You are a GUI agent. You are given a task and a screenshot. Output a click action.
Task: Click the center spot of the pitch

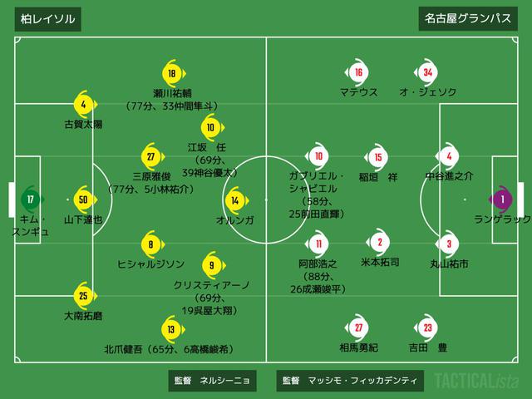tap(266, 199)
